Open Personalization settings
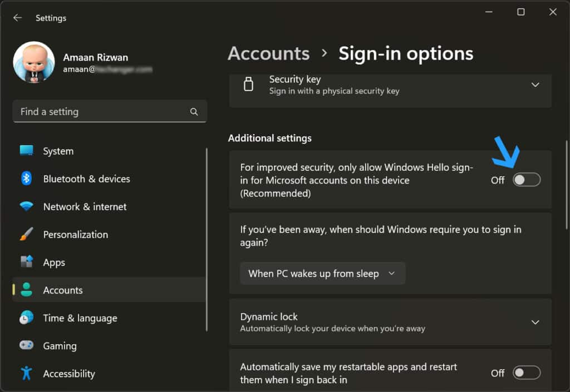This screenshot has width=570, height=392. [75, 234]
